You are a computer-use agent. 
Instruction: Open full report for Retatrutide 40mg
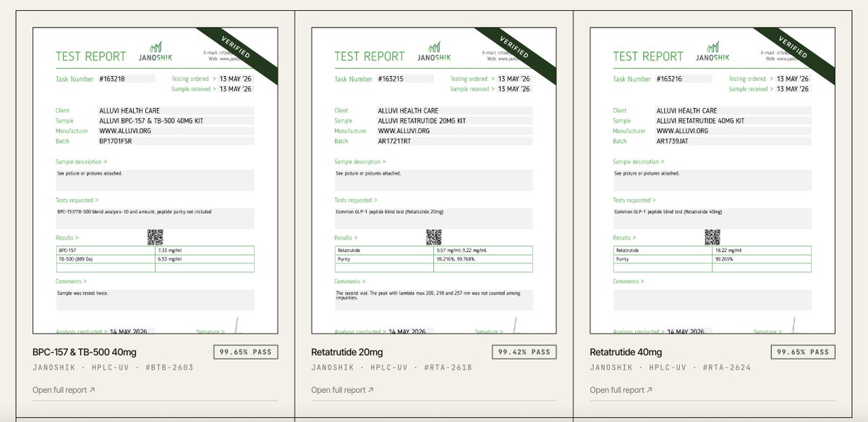pos(621,390)
